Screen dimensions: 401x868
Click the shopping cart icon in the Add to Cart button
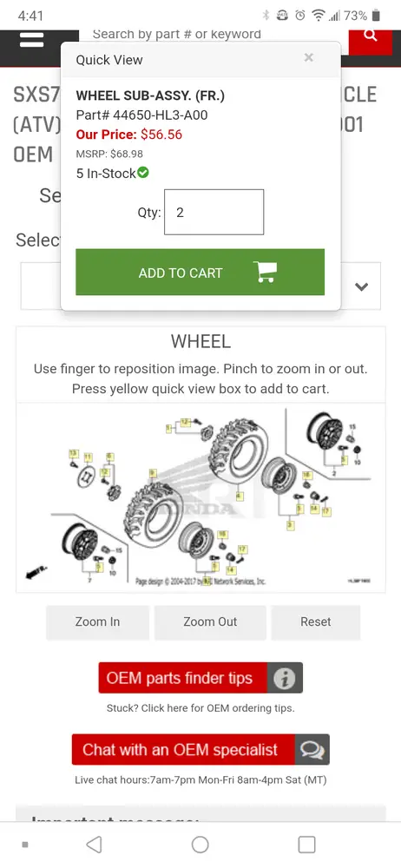(x=265, y=272)
